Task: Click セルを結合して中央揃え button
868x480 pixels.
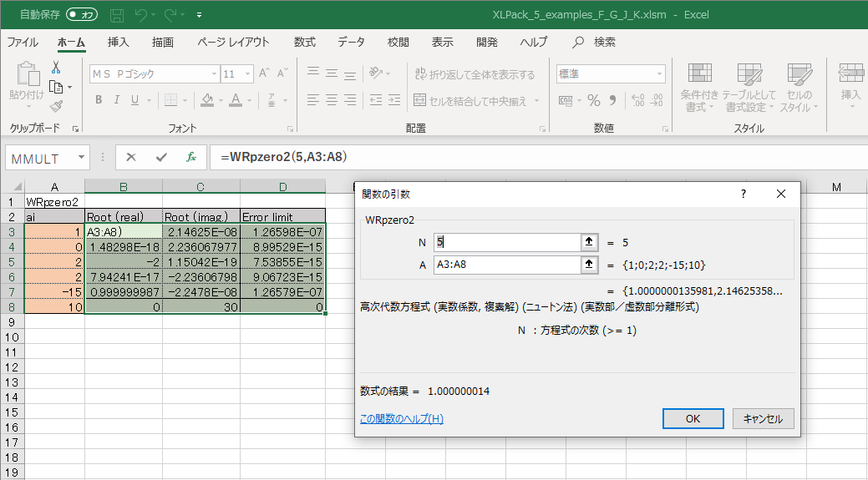Action: tap(470, 100)
